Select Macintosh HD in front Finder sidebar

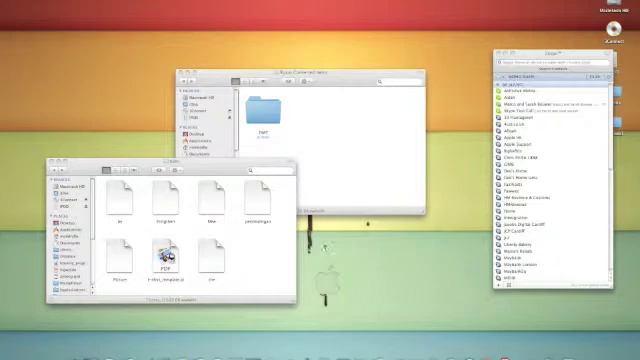[x=69, y=187]
